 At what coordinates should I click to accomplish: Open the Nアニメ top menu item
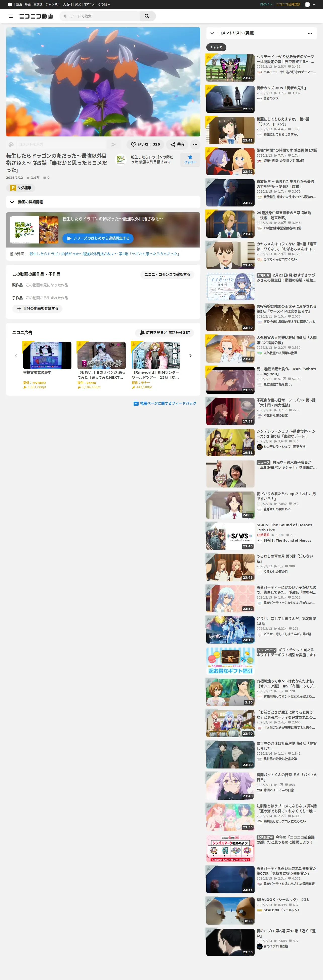pyautogui.click(x=89, y=5)
